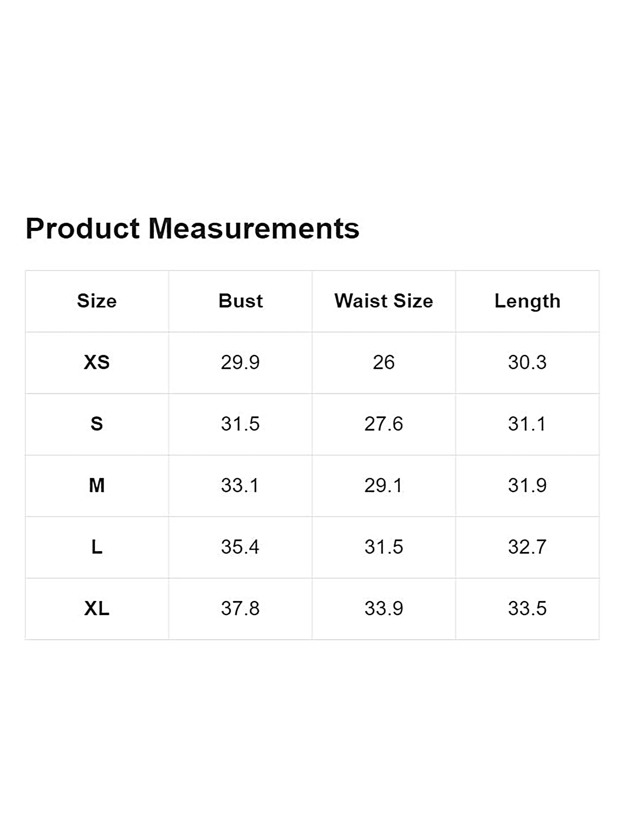Viewport: 631px width, 840px height.
Task: Select the XL size row label
Action: (97, 609)
